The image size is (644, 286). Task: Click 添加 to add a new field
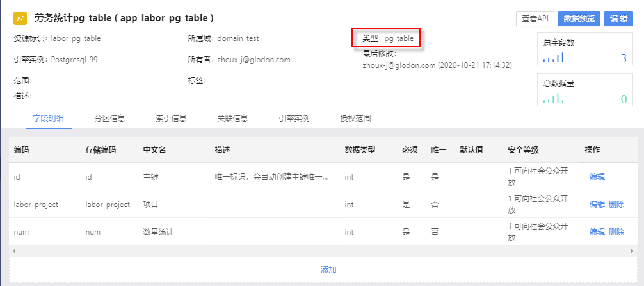tap(328, 270)
